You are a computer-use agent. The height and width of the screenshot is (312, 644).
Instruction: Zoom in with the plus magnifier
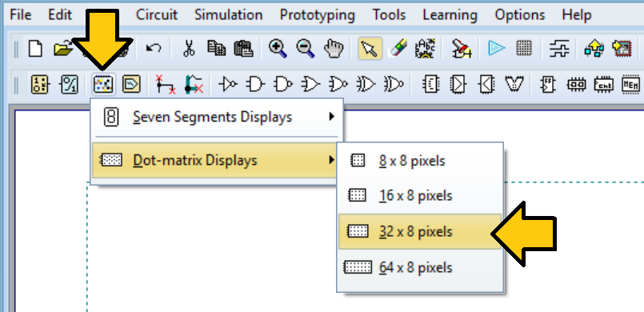[x=278, y=49]
